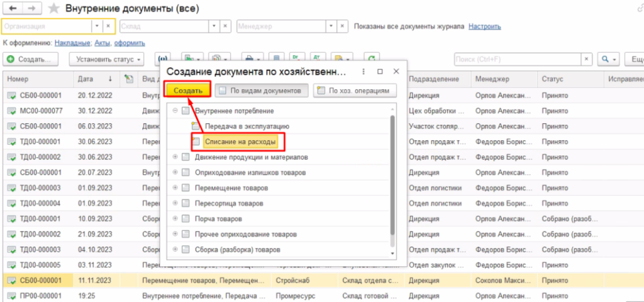Open the Настроить link
Image resolution: width=644 pixels, height=302 pixels.
click(x=485, y=26)
